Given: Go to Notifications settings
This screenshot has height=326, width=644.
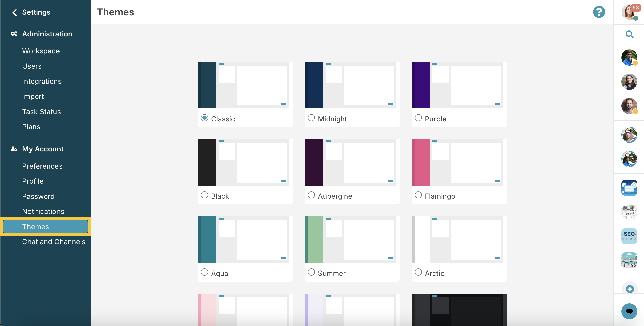Looking at the screenshot, I should click(43, 211).
